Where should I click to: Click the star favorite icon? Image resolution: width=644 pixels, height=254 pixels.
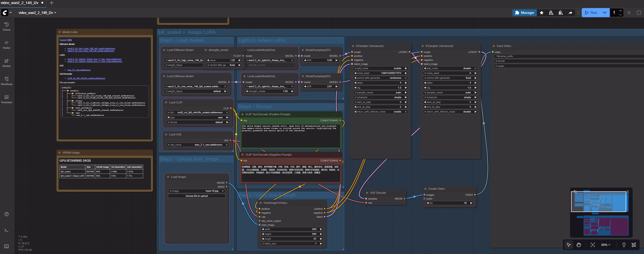[x=542, y=13]
